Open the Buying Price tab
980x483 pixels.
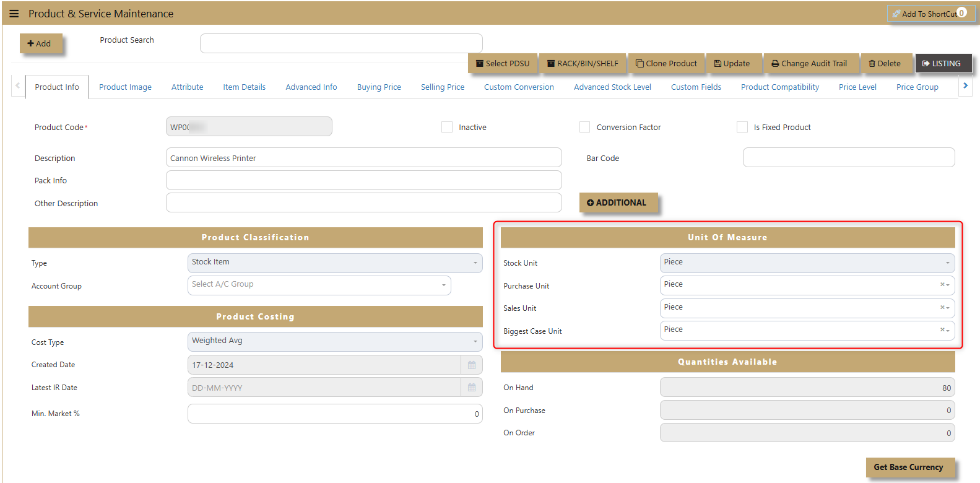379,87
